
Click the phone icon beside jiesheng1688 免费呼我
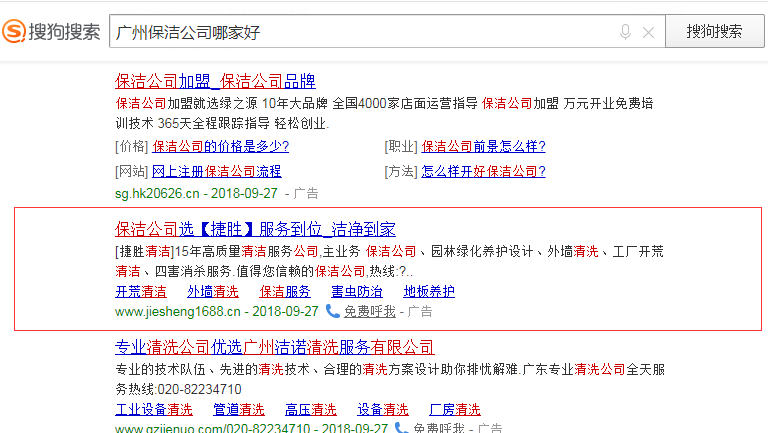[333, 311]
